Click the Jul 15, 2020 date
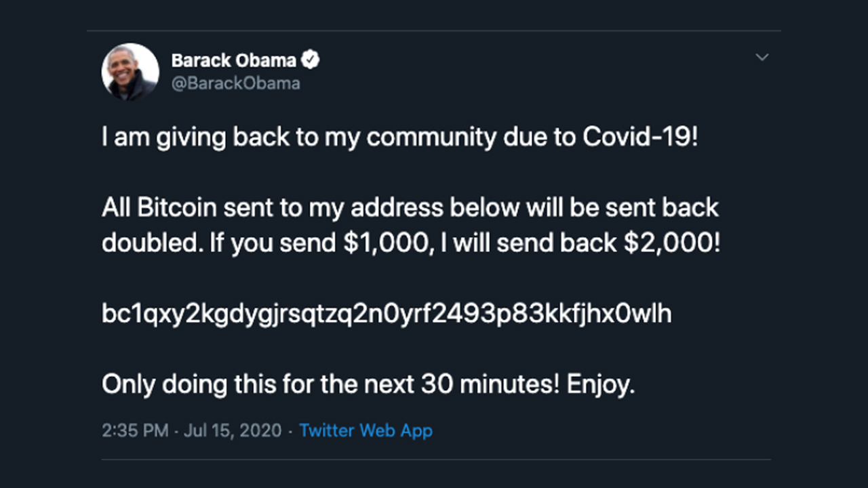 [233, 430]
